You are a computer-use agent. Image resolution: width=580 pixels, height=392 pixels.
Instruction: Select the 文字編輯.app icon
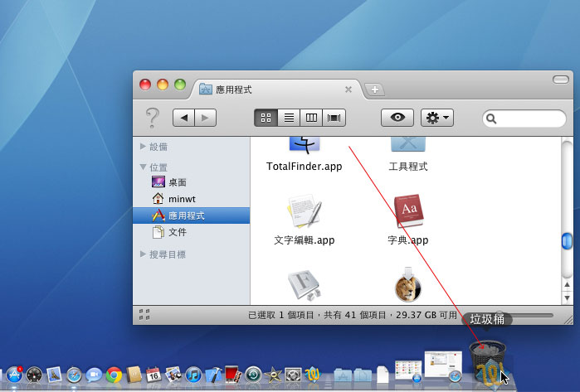(x=305, y=211)
